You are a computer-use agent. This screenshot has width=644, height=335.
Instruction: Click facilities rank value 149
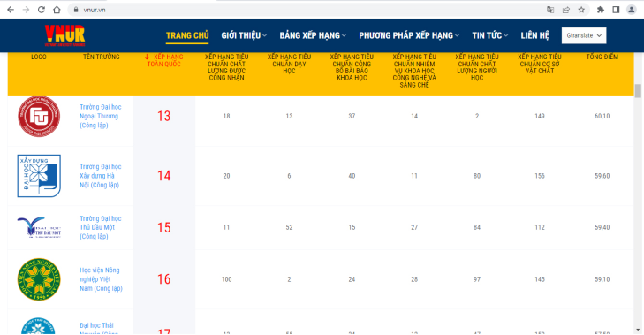click(540, 117)
